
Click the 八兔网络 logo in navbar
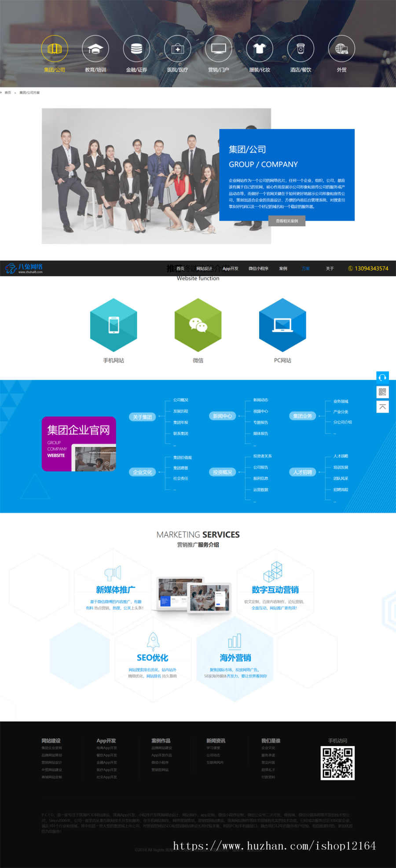point(24,268)
